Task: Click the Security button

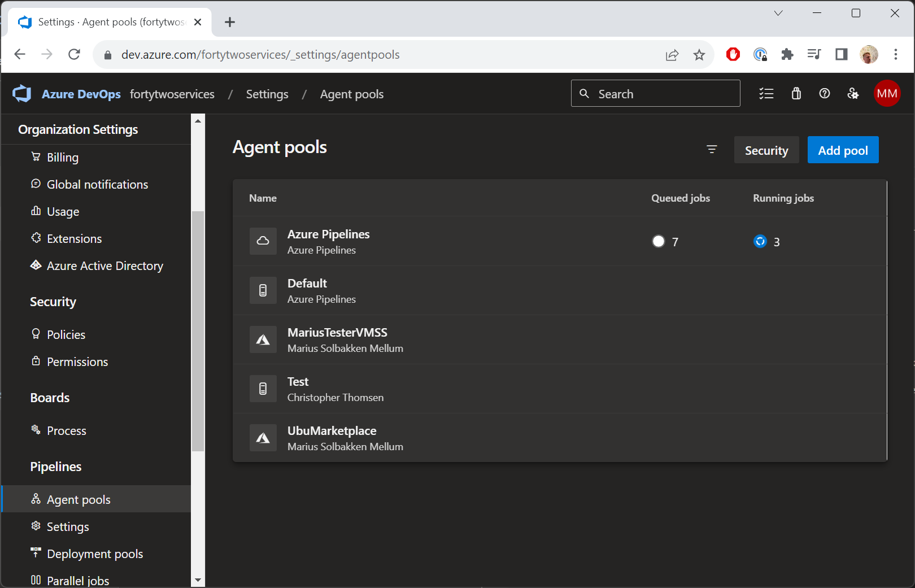Action: coord(766,150)
